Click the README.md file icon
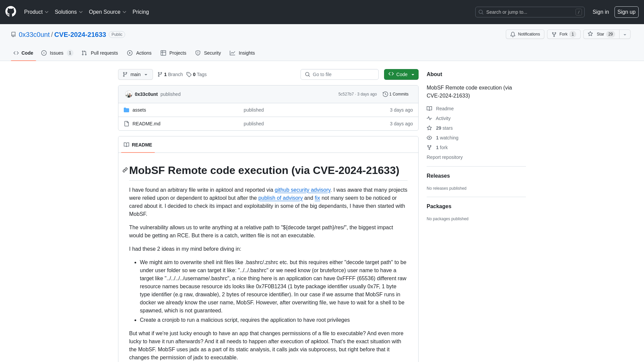 (126, 124)
